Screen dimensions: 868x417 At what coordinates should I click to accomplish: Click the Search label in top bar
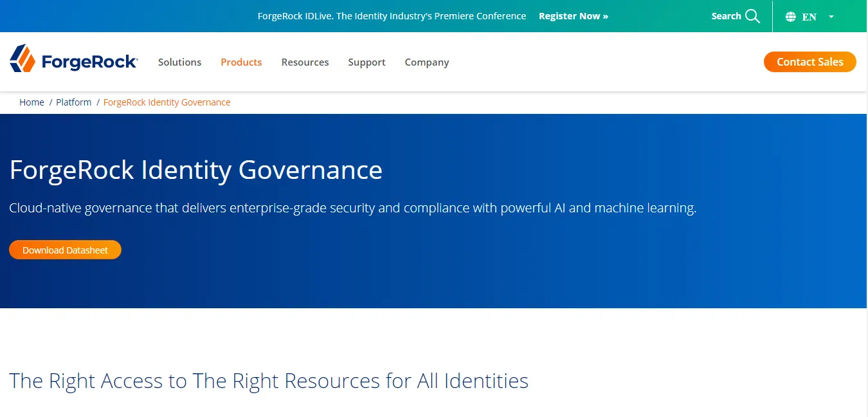(x=726, y=16)
